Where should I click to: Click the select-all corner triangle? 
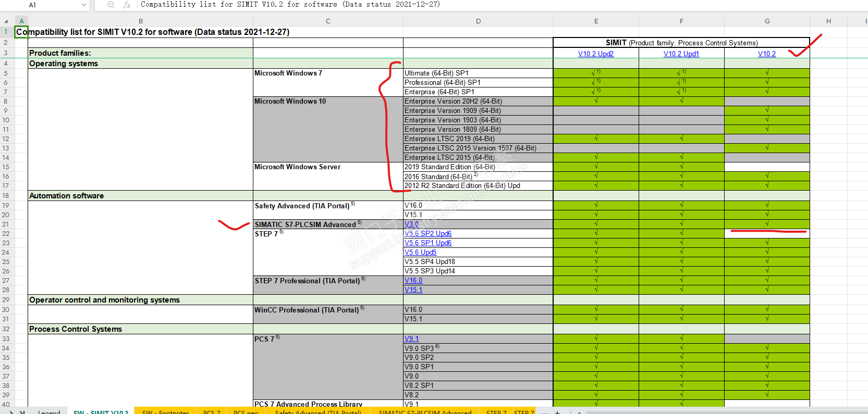point(6,21)
